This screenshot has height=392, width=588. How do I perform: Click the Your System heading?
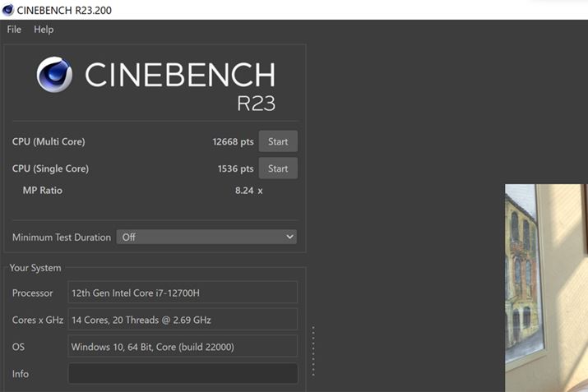[35, 268]
